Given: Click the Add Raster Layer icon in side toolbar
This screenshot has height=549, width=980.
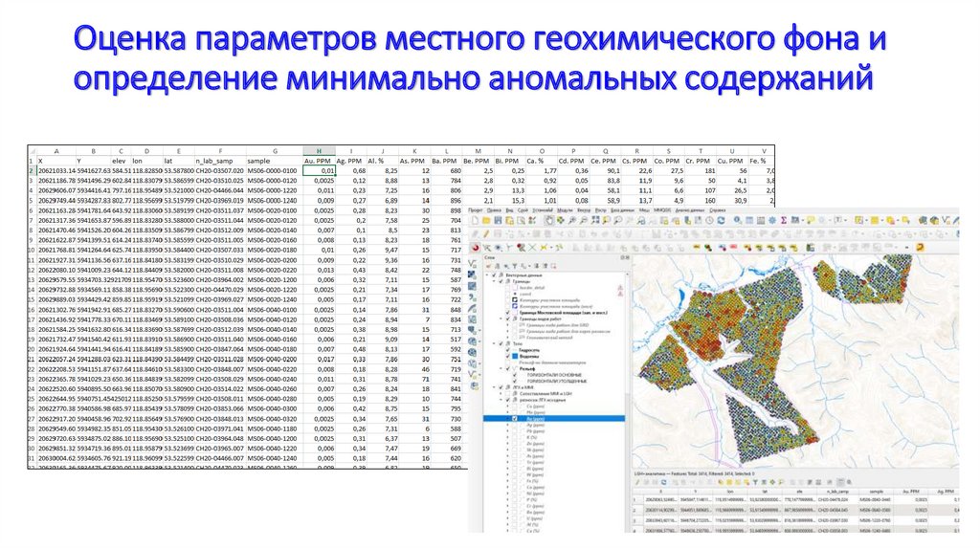Looking at the screenshot, I should point(474,274).
